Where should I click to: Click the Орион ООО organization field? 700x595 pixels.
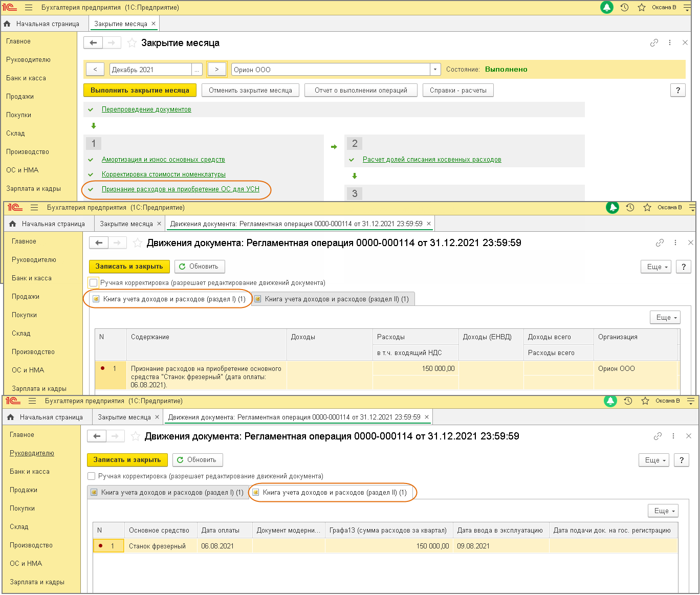(x=331, y=70)
